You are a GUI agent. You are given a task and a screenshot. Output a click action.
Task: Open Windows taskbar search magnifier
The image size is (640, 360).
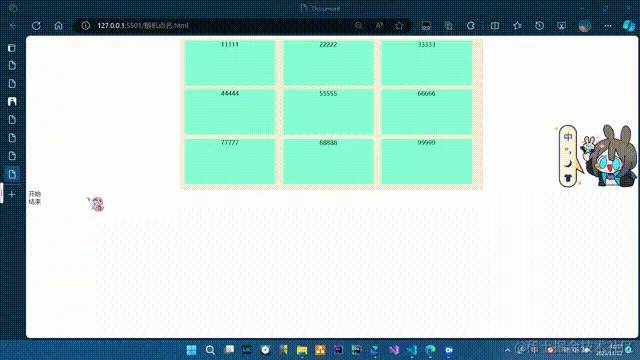210,350
